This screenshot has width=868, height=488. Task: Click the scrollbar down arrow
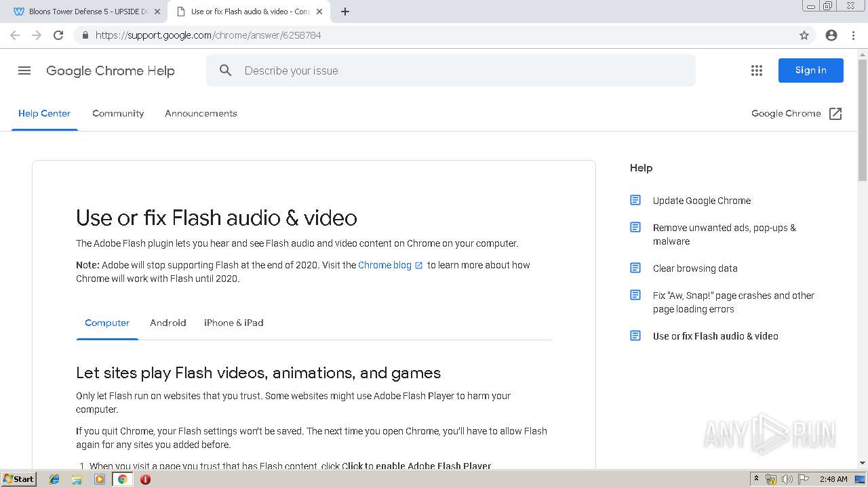863,463
